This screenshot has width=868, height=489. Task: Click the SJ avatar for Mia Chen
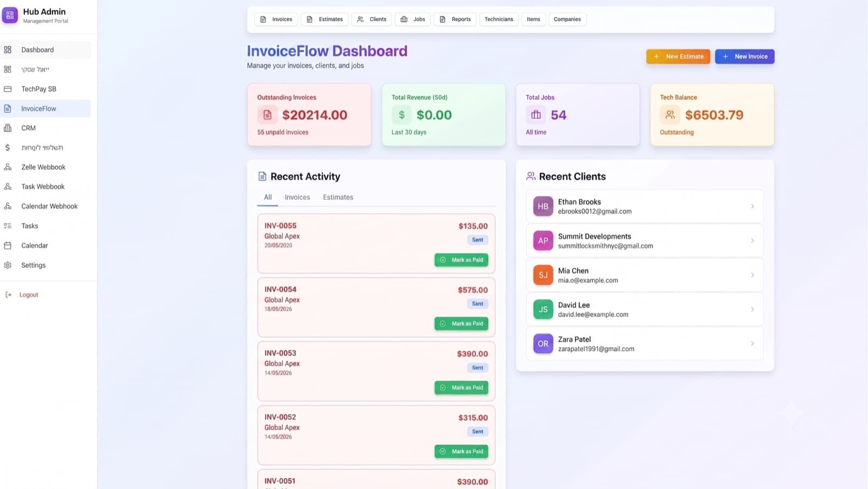tap(543, 275)
